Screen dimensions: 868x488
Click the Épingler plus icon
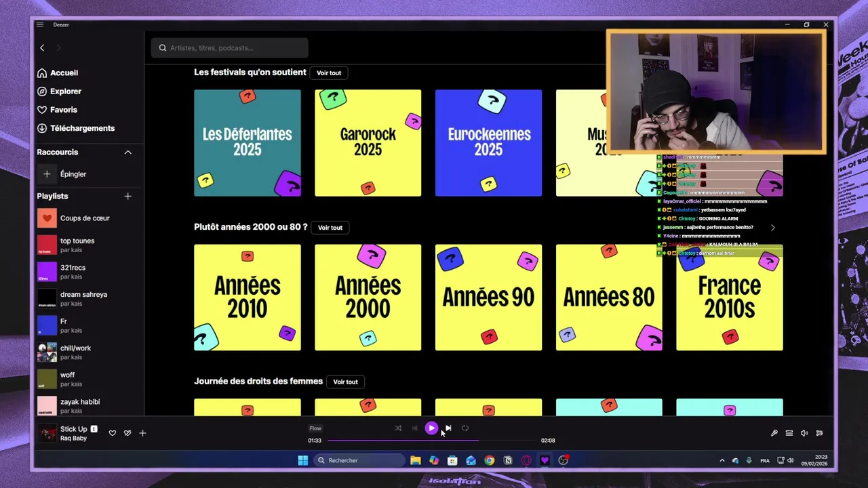coord(47,174)
